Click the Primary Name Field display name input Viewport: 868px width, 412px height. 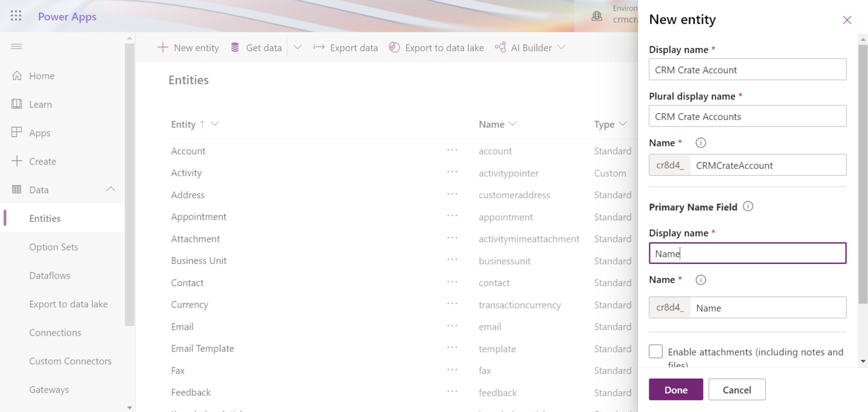(x=747, y=253)
